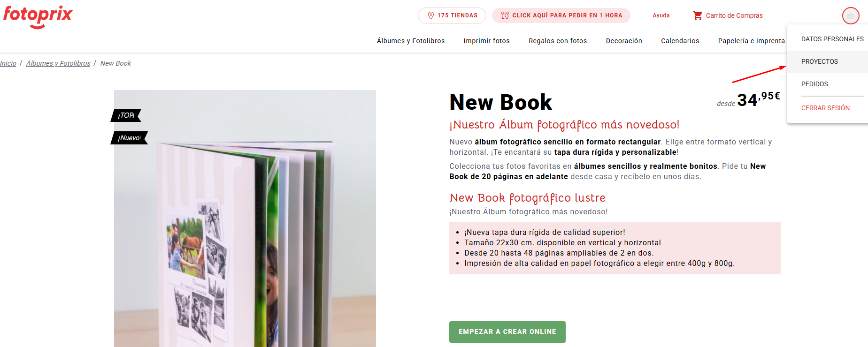Image resolution: width=868 pixels, height=347 pixels.
Task: Open Imprimir fotos navigation menu
Action: pyautogui.click(x=486, y=41)
